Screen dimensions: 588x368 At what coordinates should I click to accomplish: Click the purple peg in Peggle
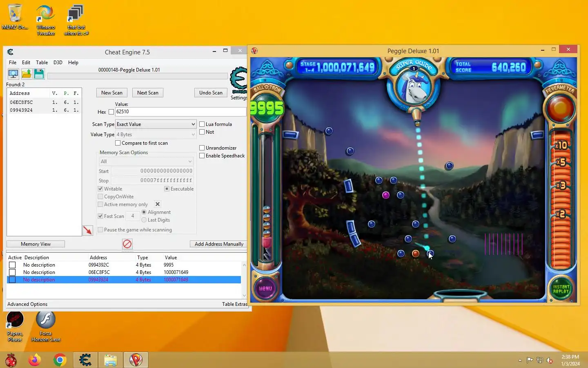[x=386, y=195]
